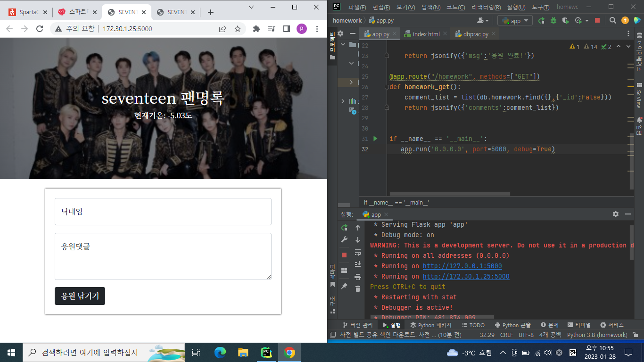
Task: Click the green run gutter arrow on line 31
Action: click(376, 139)
